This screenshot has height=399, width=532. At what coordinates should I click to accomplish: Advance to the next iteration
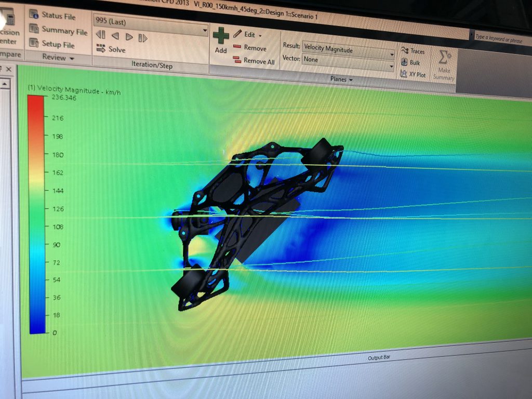pyautogui.click(x=129, y=37)
